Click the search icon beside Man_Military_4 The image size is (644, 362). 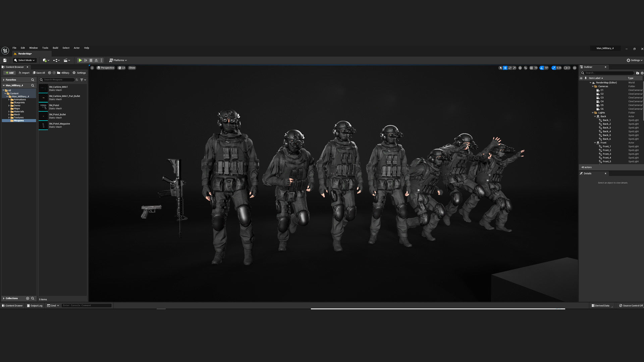(33, 85)
